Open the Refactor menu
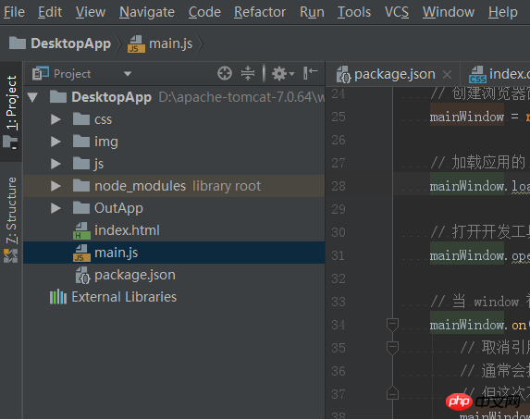This screenshot has height=420, width=530. [x=260, y=12]
